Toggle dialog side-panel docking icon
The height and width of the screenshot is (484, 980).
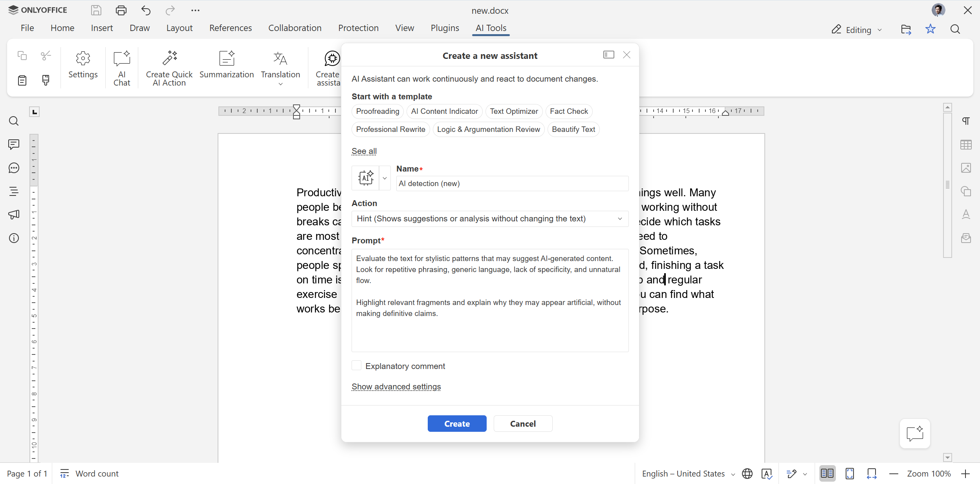pos(608,55)
